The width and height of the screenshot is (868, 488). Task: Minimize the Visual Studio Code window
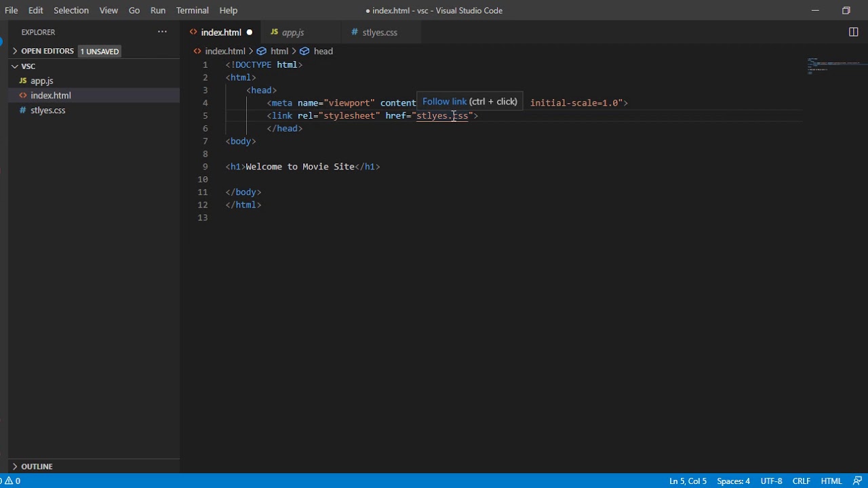(x=815, y=10)
